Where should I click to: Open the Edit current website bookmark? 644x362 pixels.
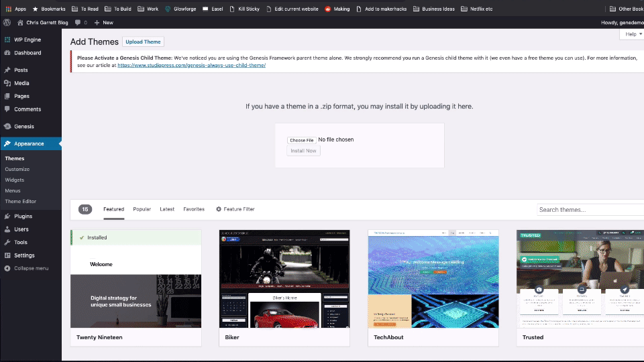292,9
